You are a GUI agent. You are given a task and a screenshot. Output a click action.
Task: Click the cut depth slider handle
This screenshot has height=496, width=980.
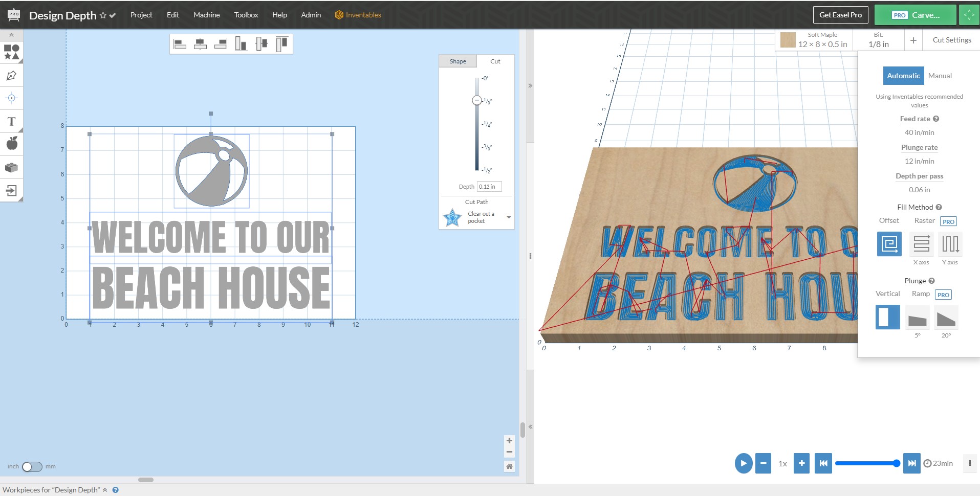476,100
